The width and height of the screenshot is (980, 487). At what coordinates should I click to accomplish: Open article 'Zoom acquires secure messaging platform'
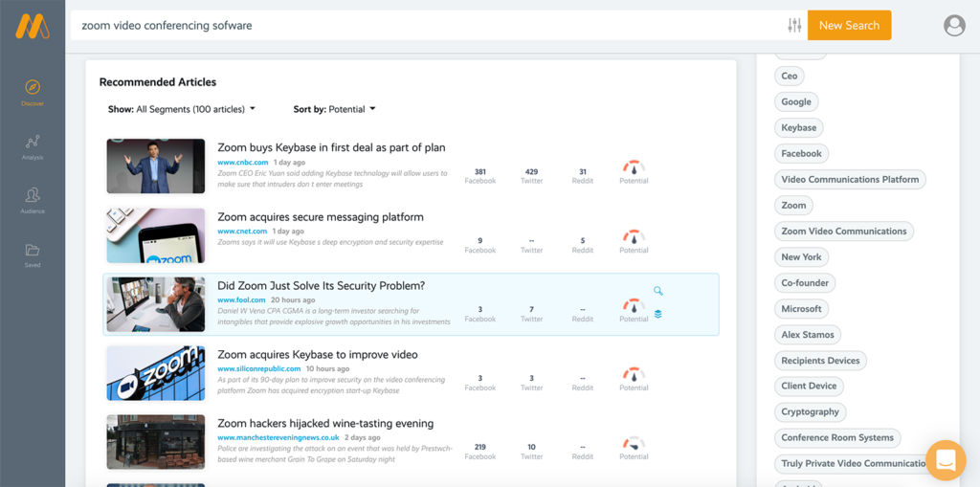pos(321,217)
